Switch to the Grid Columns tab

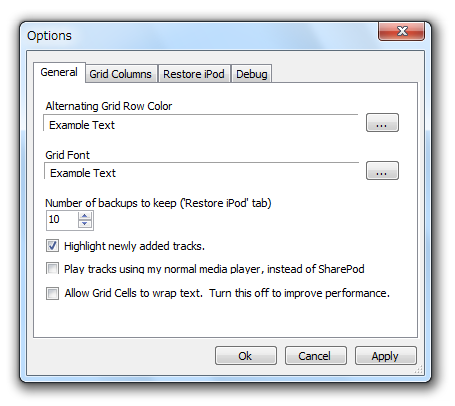121,74
